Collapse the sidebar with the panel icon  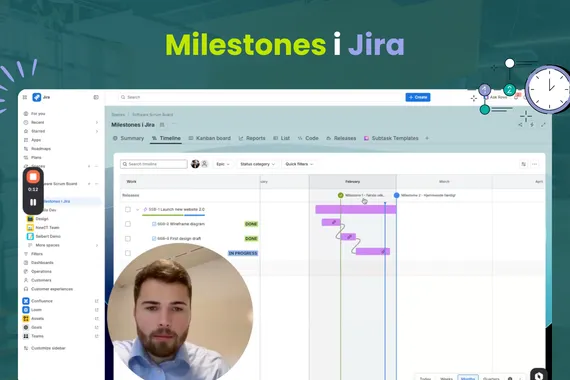(x=96, y=97)
